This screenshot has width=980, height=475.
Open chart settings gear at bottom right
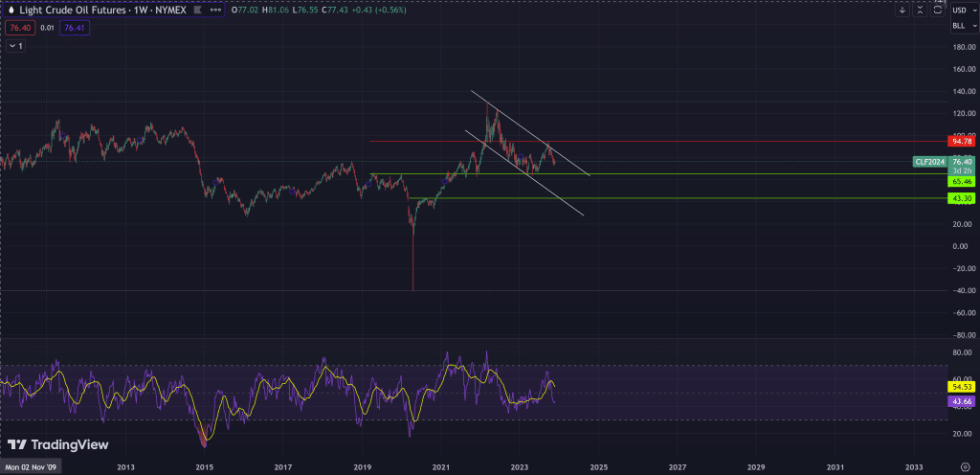(965, 466)
